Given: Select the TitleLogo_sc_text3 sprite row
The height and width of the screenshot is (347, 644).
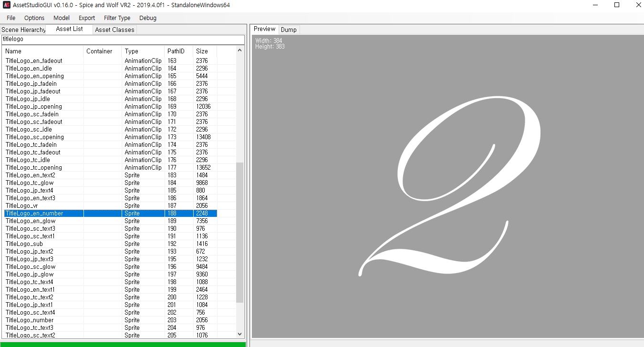Looking at the screenshot, I should [x=111, y=228].
